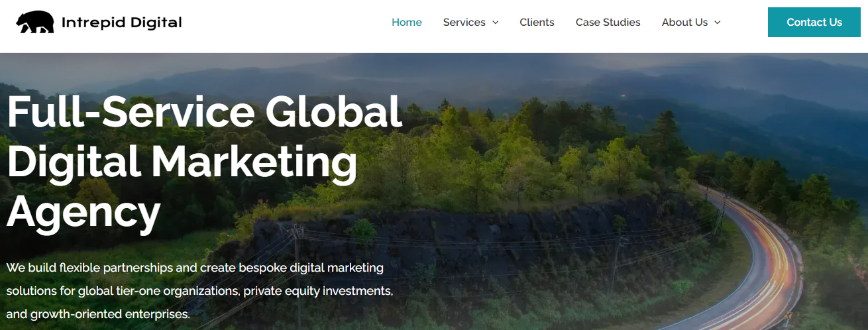The width and height of the screenshot is (868, 330).
Task: Expand the chevron beside Services
Action: pos(495,23)
